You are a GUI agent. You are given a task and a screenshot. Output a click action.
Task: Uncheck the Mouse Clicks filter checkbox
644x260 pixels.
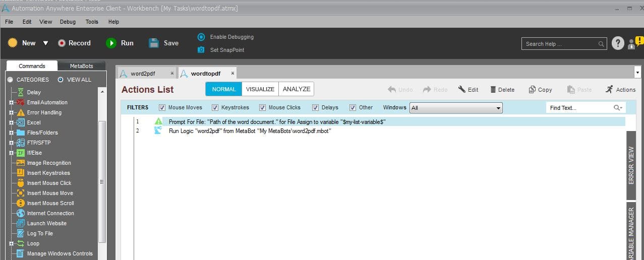coord(262,107)
